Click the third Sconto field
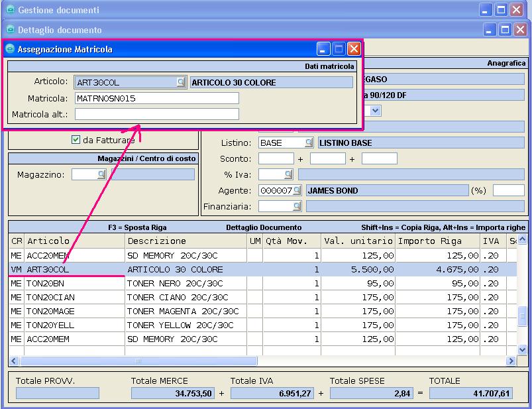The height and width of the screenshot is (409, 532). (x=380, y=158)
